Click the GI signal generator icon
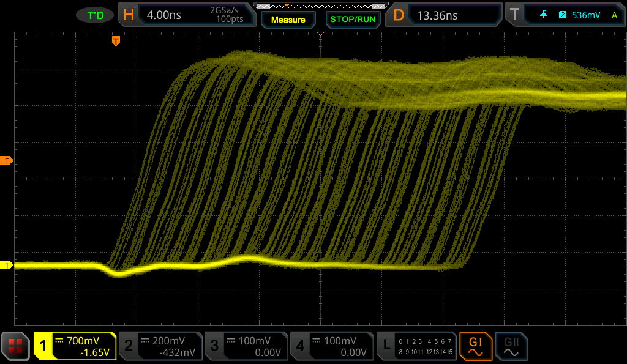 [475, 346]
